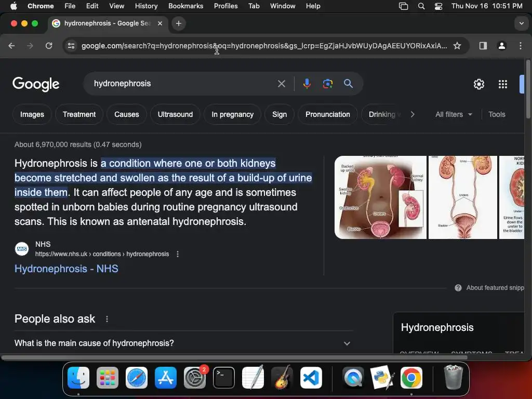Viewport: 532px width, 399px height.
Task: Select the Ultrasound filter chip
Action: point(175,114)
